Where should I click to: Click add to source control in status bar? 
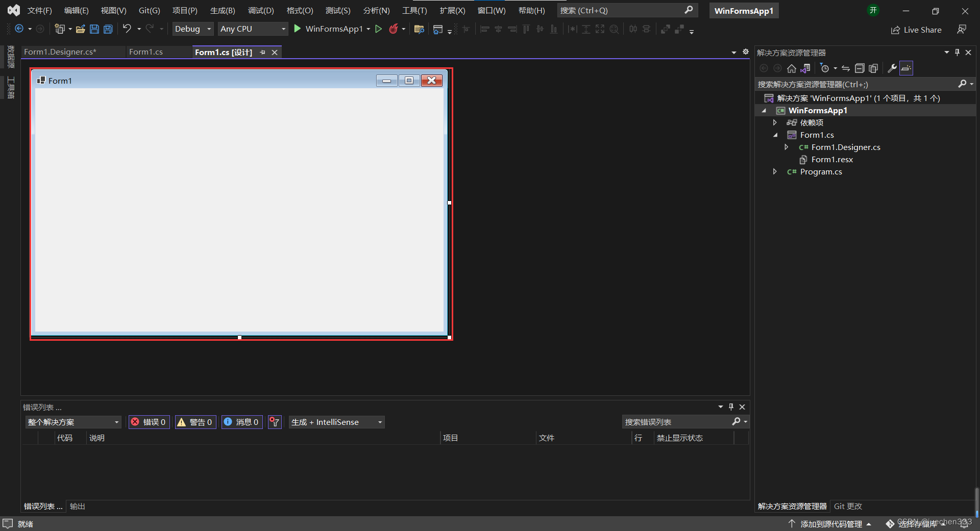coord(829,524)
